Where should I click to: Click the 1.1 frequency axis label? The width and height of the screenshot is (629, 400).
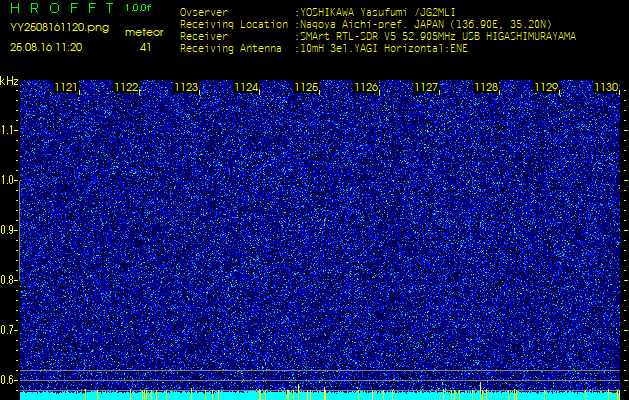coord(7,130)
